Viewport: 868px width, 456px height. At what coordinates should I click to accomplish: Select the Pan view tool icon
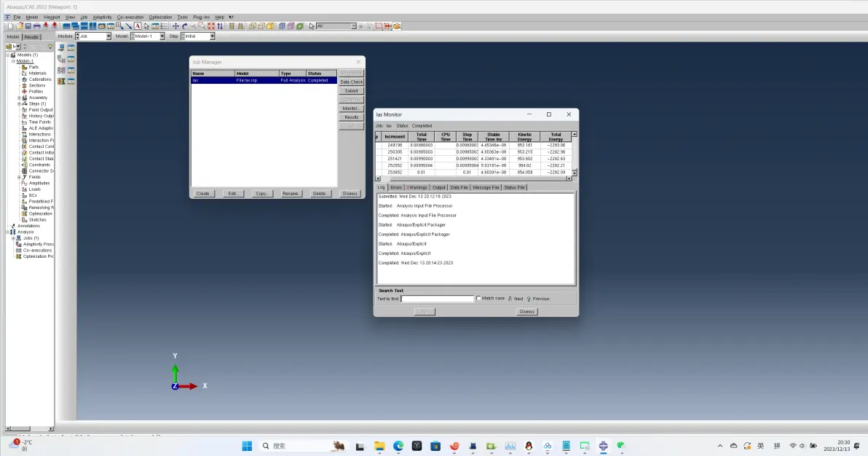coord(175,26)
